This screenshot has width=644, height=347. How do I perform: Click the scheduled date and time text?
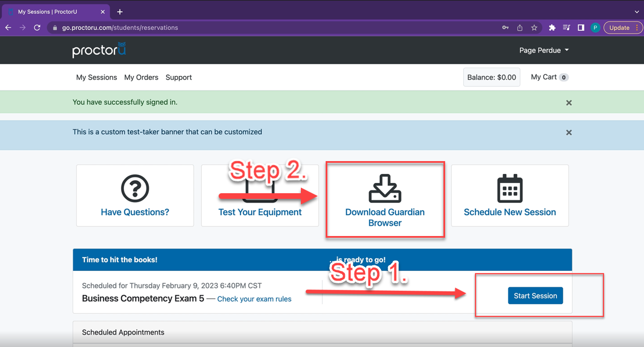tap(172, 286)
